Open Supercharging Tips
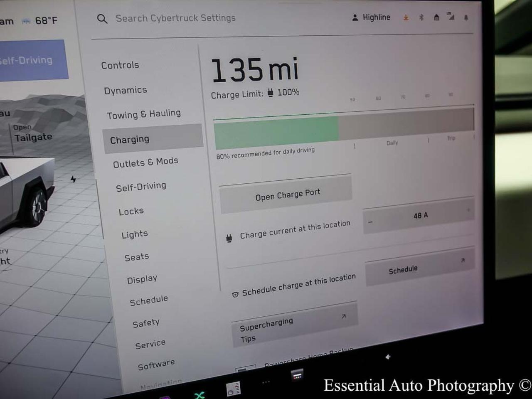532x399 pixels. coord(294,325)
